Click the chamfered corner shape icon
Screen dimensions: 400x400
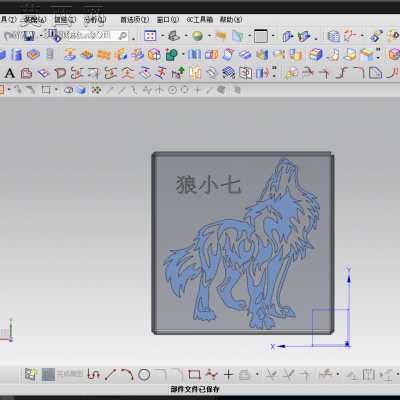375,73
